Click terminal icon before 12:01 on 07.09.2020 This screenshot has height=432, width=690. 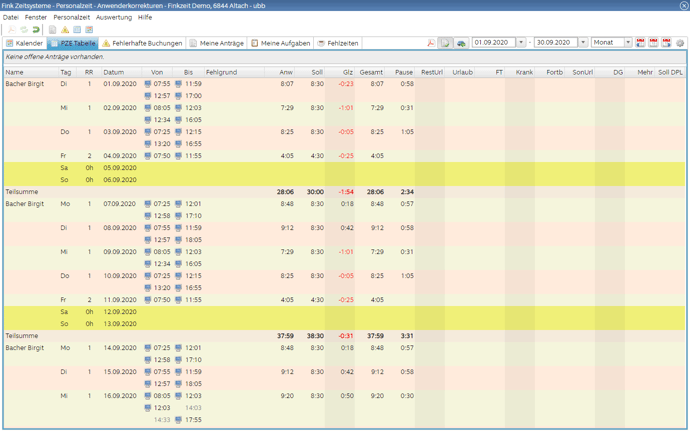point(178,204)
